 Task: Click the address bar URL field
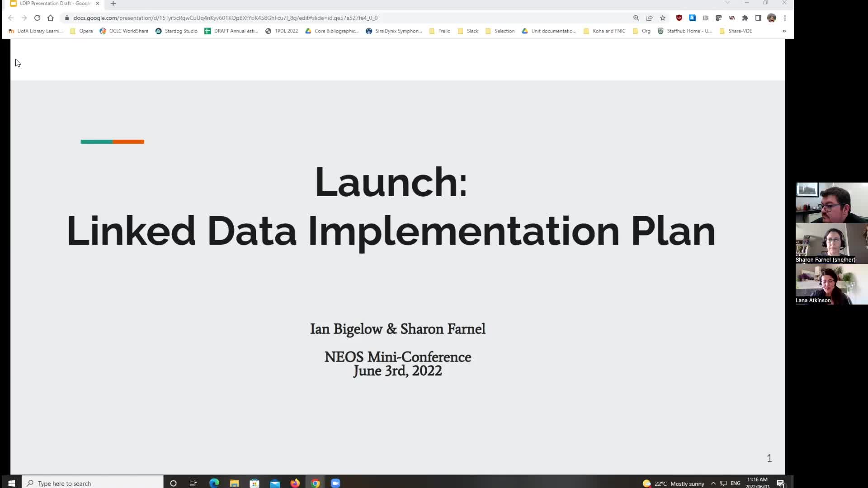point(348,18)
